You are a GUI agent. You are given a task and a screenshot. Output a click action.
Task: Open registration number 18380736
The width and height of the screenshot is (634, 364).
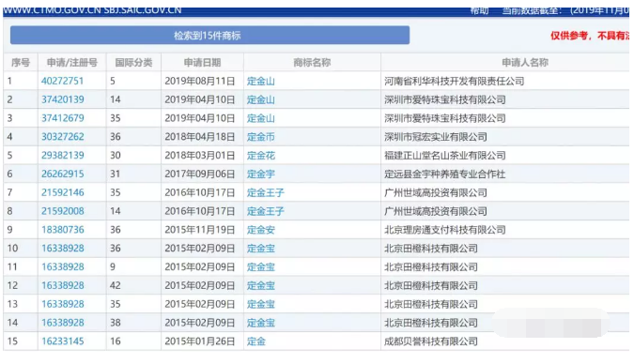[62, 230]
